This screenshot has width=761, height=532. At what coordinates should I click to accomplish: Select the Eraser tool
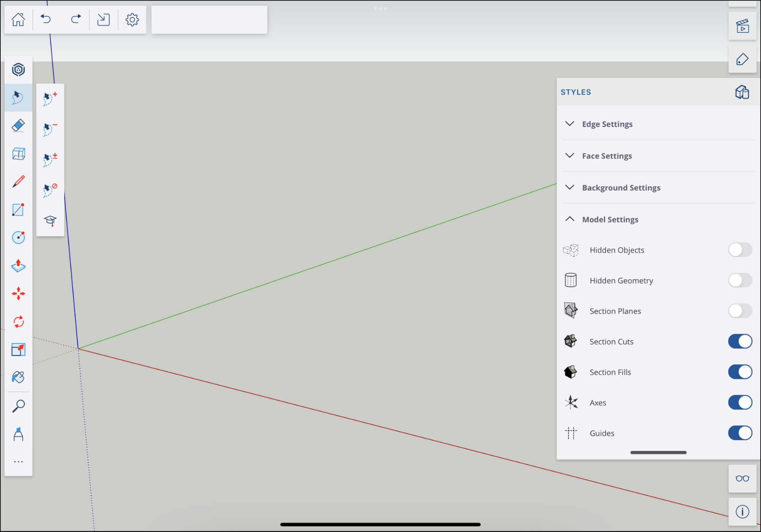click(x=18, y=125)
